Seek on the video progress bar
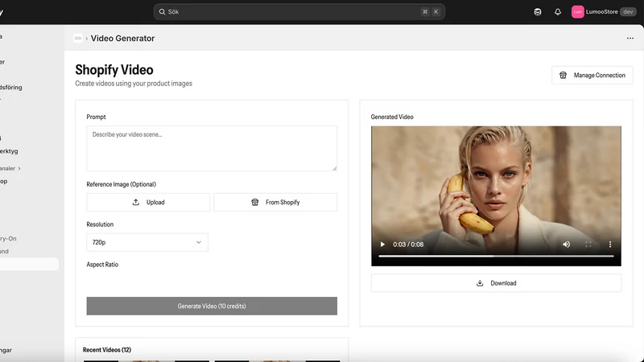The width and height of the screenshot is (644, 362). [x=496, y=256]
